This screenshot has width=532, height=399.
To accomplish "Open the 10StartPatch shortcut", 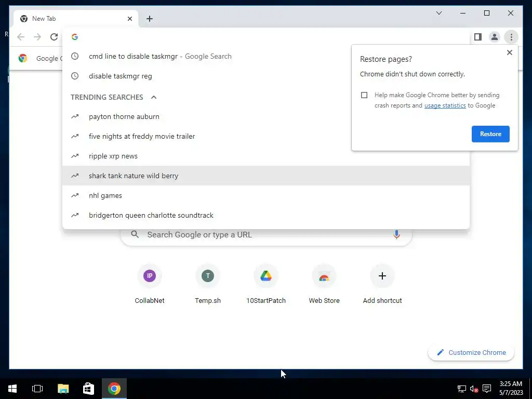I will pyautogui.click(x=266, y=284).
